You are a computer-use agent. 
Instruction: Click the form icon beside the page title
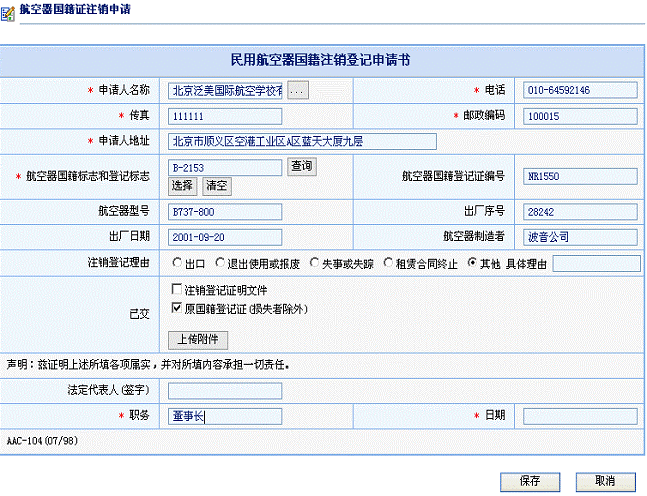click(9, 9)
